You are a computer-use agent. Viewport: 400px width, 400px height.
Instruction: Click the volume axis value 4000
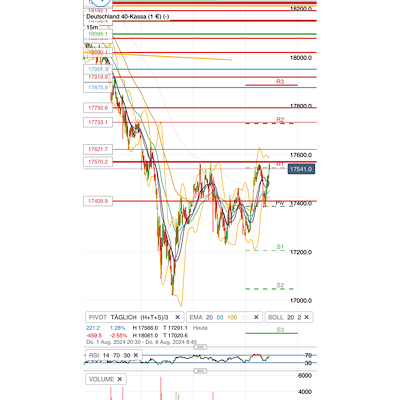[305, 392]
